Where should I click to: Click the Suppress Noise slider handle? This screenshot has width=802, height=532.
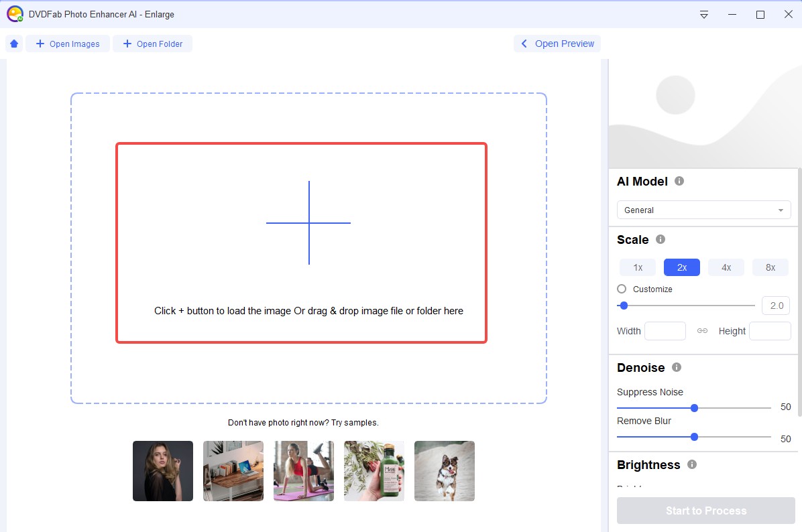(694, 407)
